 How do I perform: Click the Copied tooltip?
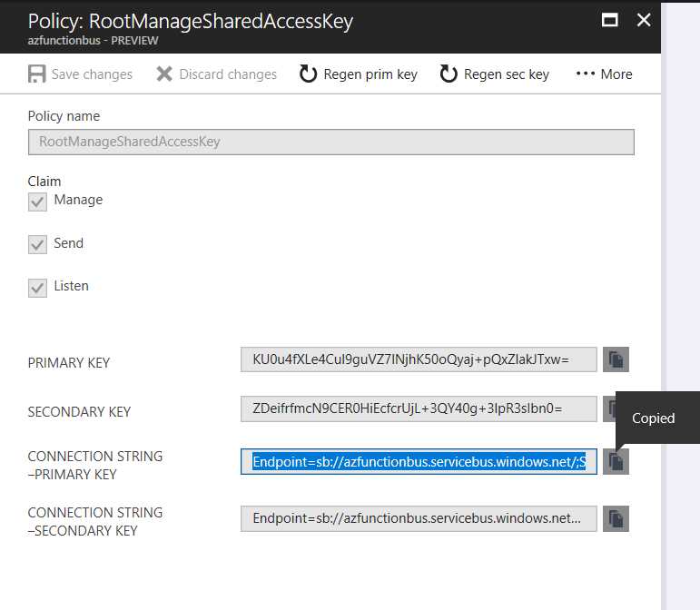pyautogui.click(x=657, y=418)
